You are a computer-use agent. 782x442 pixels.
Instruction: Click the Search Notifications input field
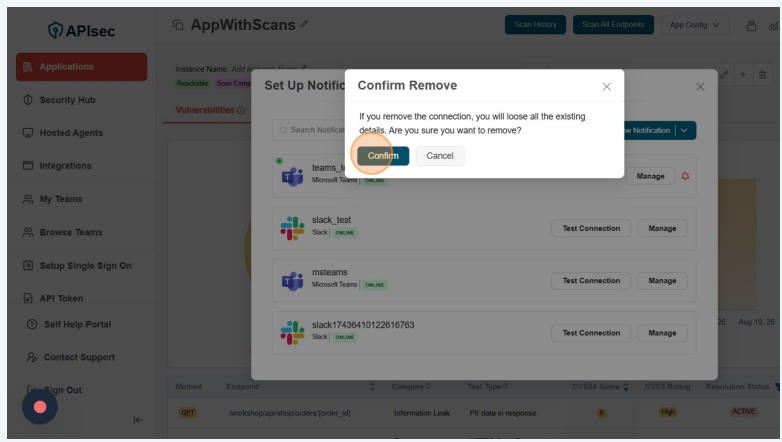coord(310,130)
